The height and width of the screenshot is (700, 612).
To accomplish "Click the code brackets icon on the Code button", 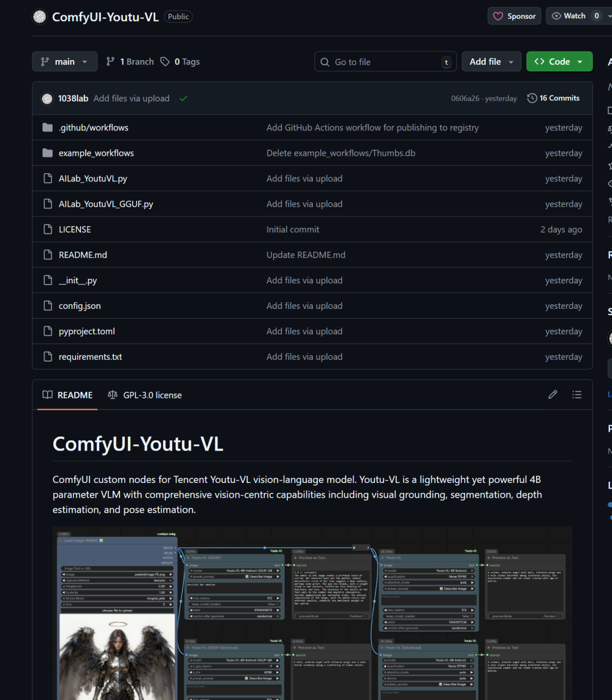I will point(539,61).
